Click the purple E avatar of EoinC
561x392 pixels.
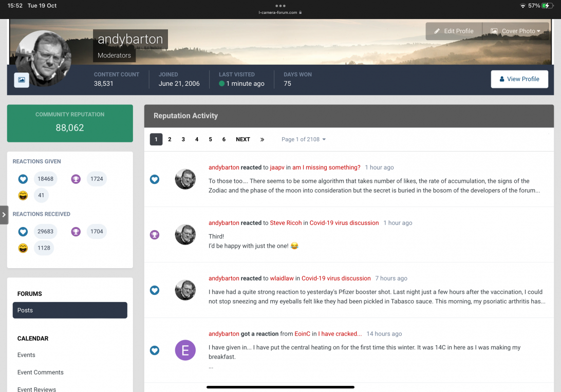185,350
